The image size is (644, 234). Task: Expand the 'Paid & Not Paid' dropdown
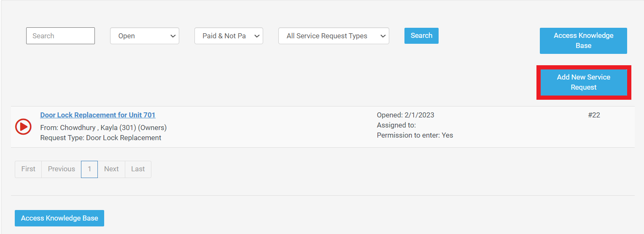[x=229, y=36]
